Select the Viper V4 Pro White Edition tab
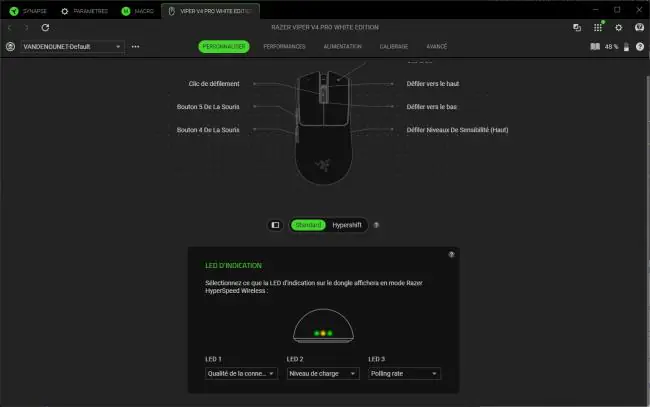 point(211,11)
